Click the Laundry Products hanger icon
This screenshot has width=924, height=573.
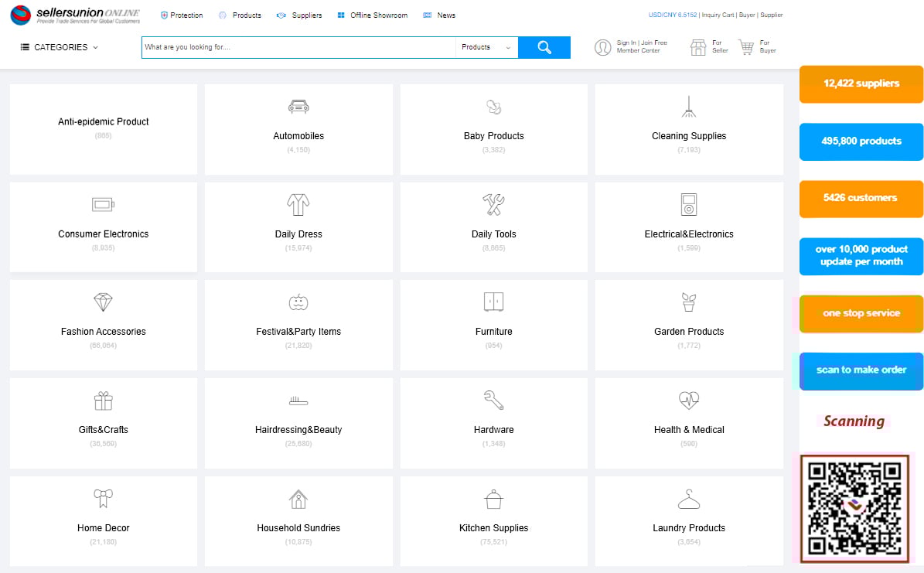pos(688,499)
